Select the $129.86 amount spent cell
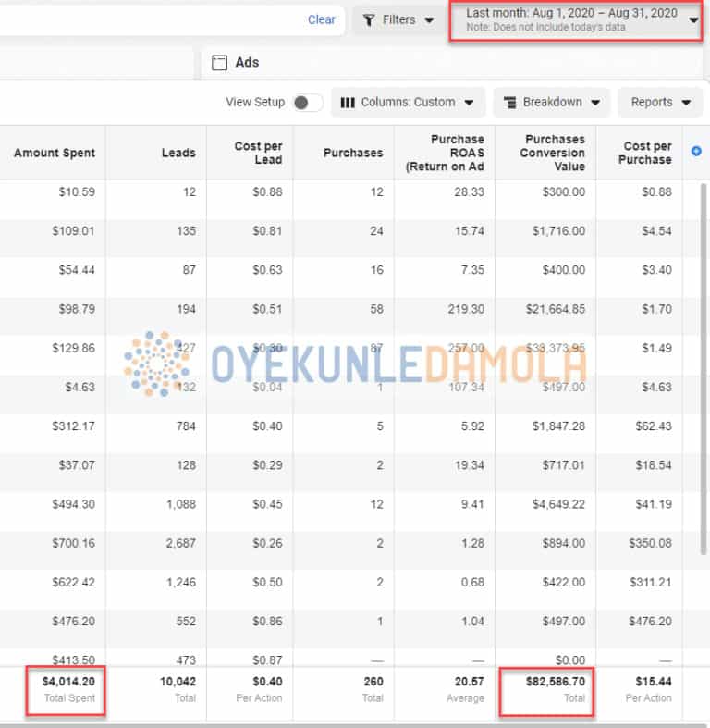 tap(73, 348)
